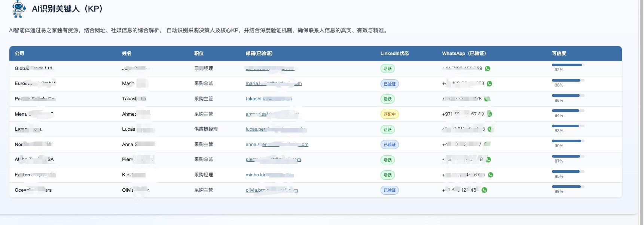This screenshot has height=225, width=644.
Task: Select the 供应链经理 job title cell
Action: click(206, 129)
